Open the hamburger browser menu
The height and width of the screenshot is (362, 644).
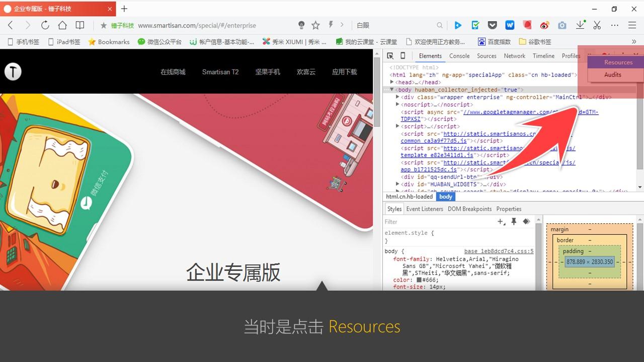pyautogui.click(x=632, y=25)
